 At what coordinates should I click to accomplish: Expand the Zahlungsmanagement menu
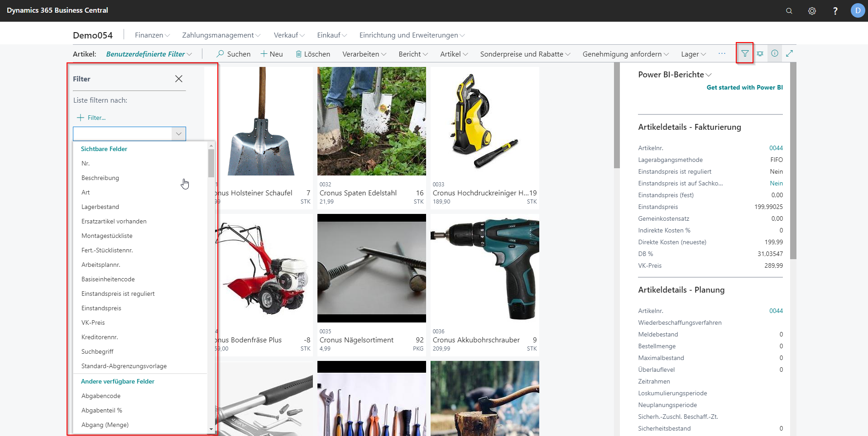pos(221,35)
